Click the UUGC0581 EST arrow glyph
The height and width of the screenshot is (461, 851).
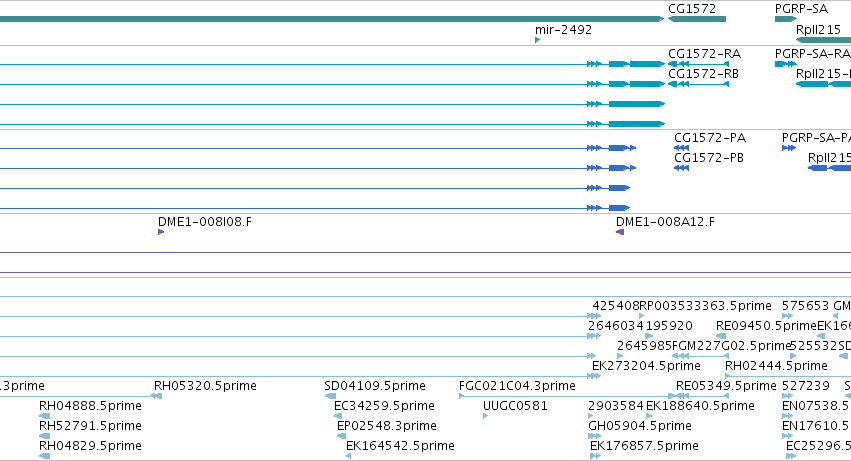point(485,416)
